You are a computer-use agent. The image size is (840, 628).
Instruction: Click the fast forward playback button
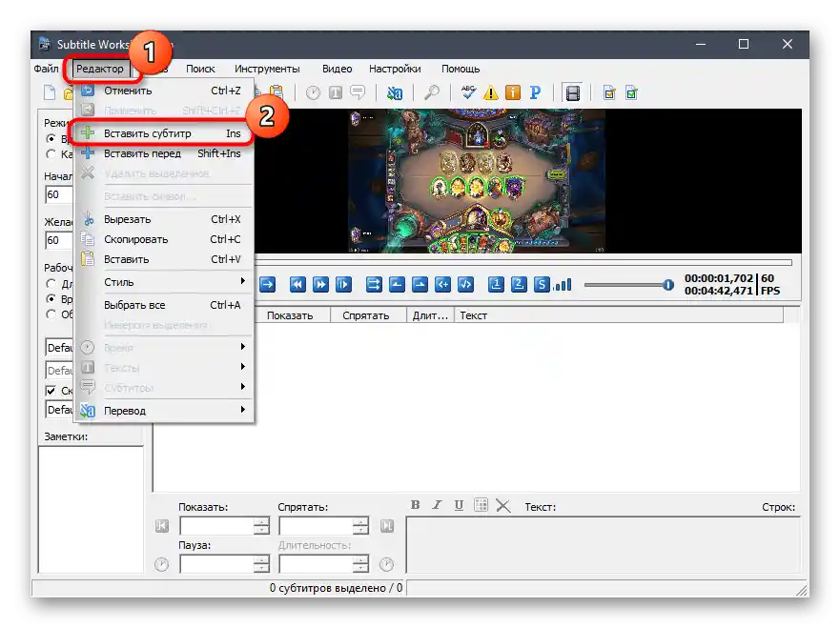coord(321,284)
